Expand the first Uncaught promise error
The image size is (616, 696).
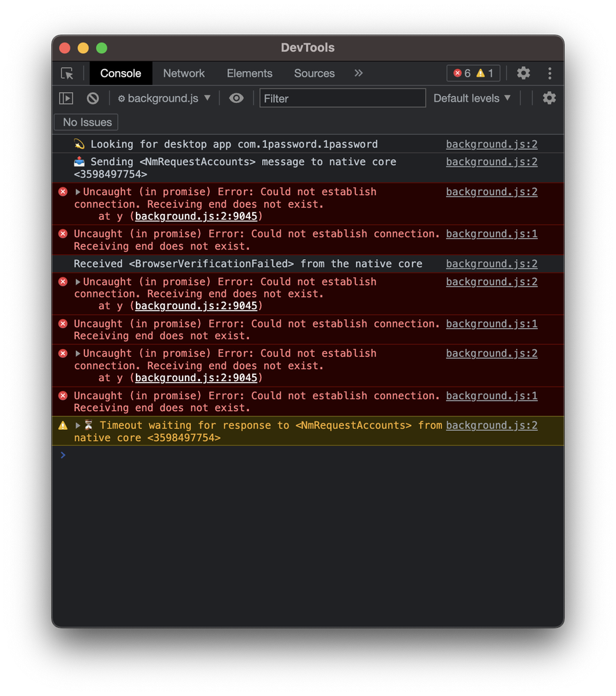tap(78, 192)
